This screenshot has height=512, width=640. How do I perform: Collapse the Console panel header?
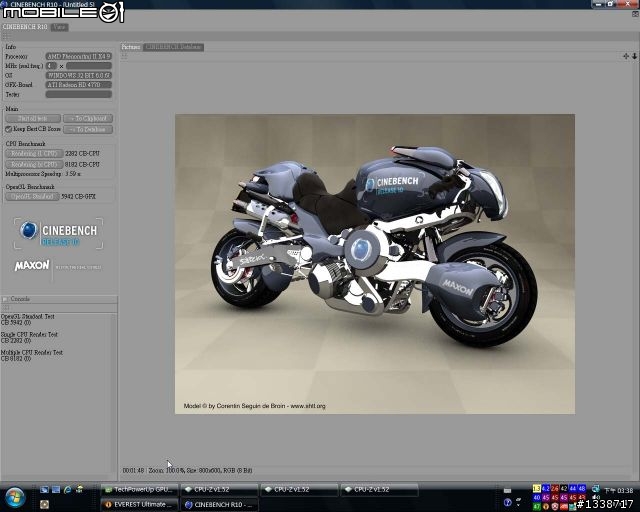[59, 299]
